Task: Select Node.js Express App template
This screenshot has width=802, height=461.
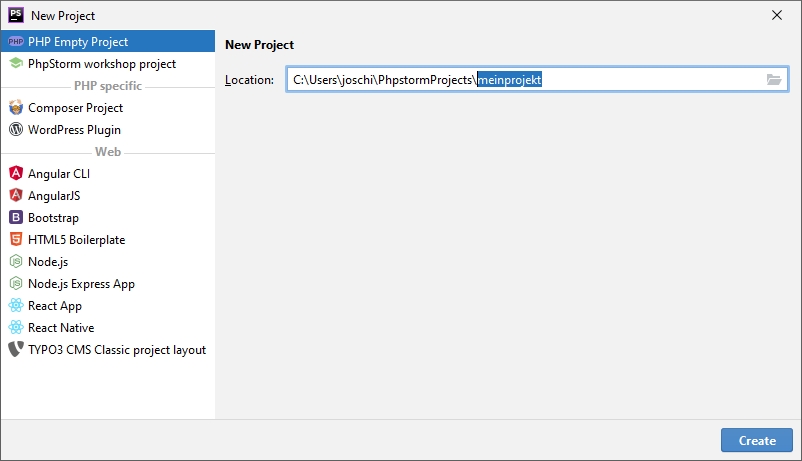Action: (x=81, y=284)
